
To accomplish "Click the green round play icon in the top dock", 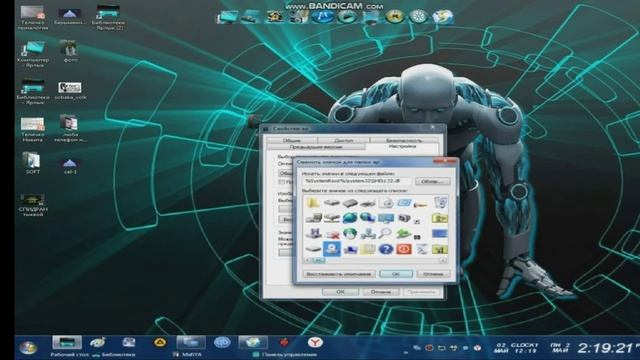I will click(x=346, y=17).
